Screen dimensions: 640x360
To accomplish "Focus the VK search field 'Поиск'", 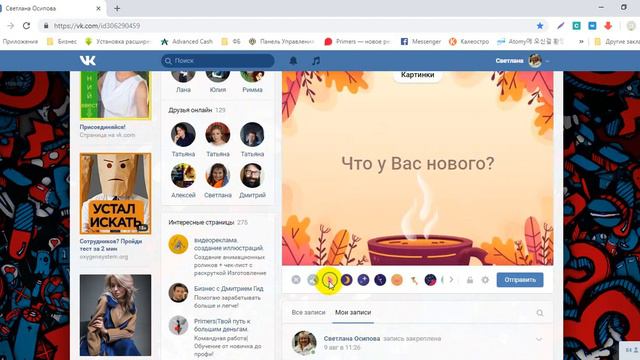I will [x=218, y=61].
